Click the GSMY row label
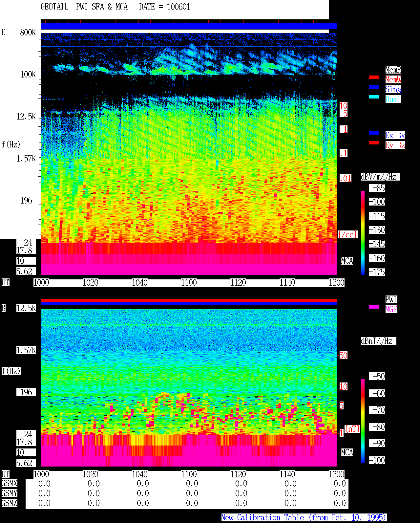This screenshot has height=523, width=420. (9, 493)
